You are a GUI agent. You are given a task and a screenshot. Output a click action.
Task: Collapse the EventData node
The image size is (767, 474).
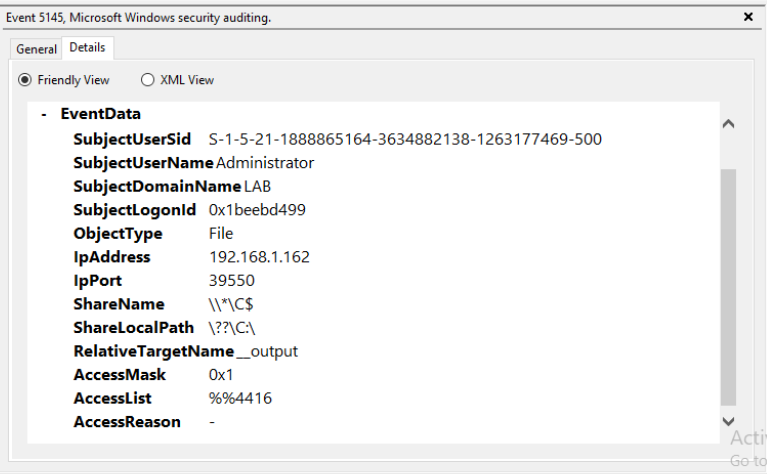[44, 114]
